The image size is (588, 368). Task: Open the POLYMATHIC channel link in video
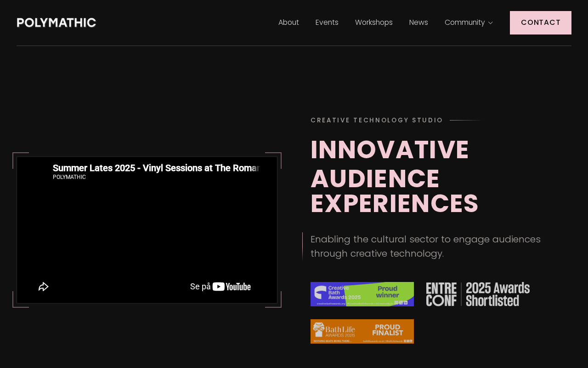(x=69, y=177)
